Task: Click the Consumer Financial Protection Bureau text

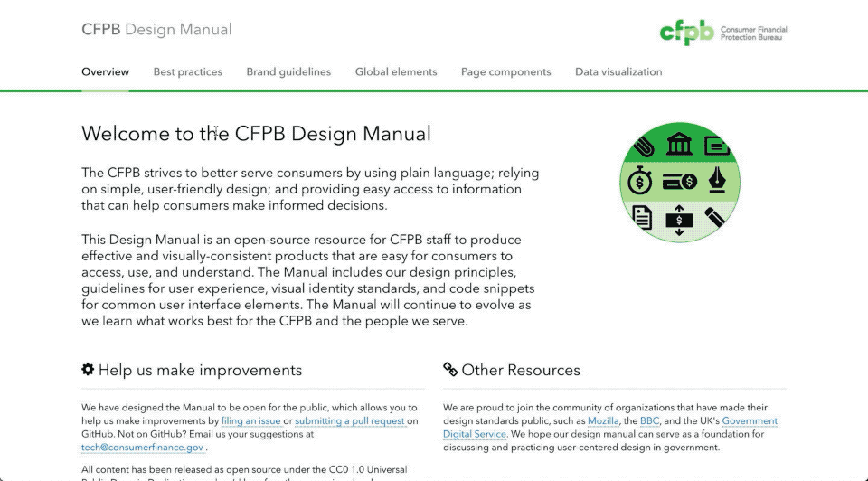Action: pos(753,33)
